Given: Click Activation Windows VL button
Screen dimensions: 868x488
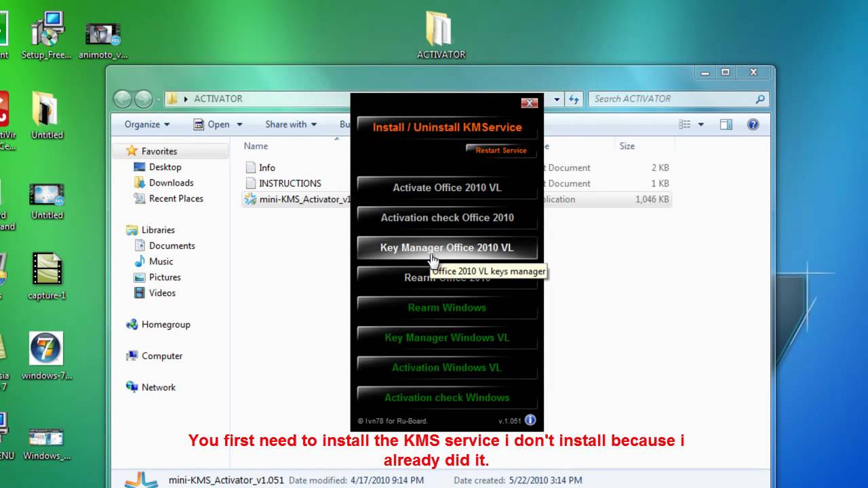Looking at the screenshot, I should pyautogui.click(x=447, y=367).
